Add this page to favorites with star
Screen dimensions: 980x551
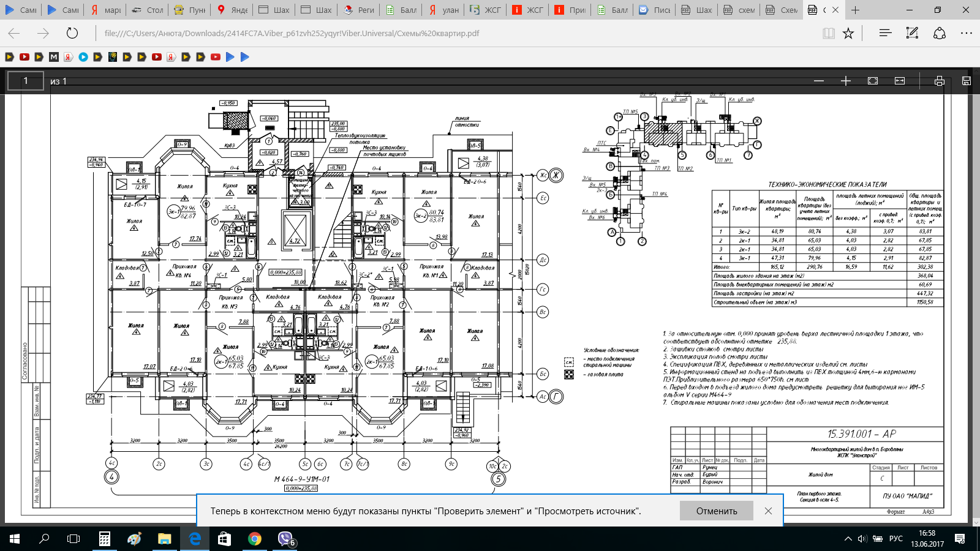click(x=848, y=33)
